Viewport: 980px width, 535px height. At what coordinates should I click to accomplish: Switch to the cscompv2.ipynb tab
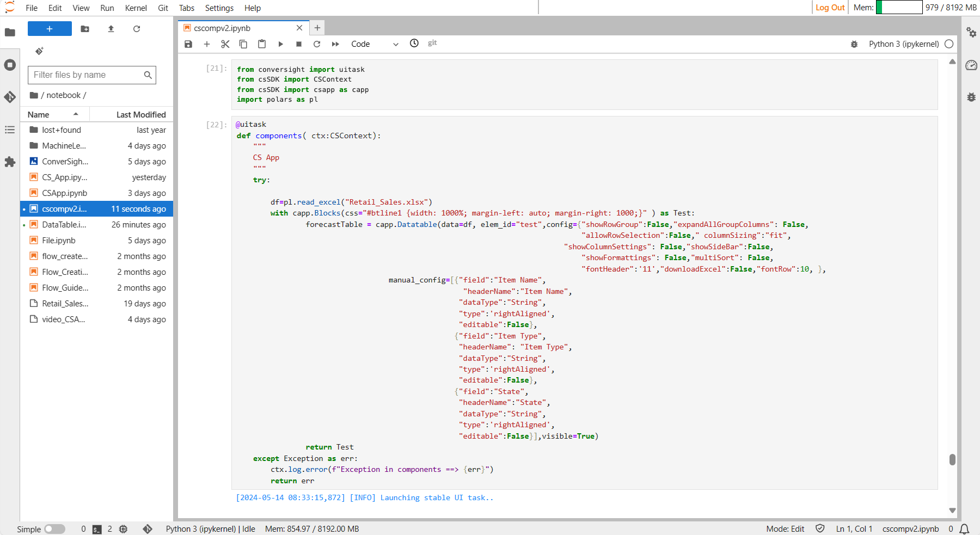pyautogui.click(x=222, y=28)
